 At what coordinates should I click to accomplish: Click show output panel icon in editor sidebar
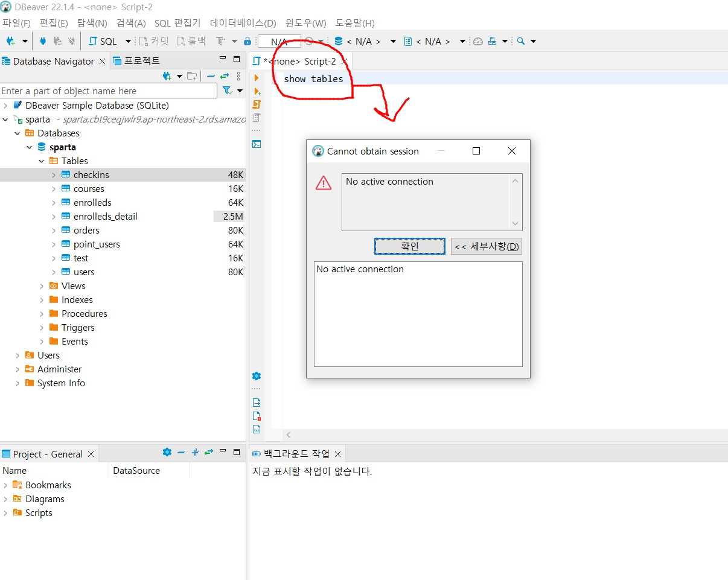[257, 403]
